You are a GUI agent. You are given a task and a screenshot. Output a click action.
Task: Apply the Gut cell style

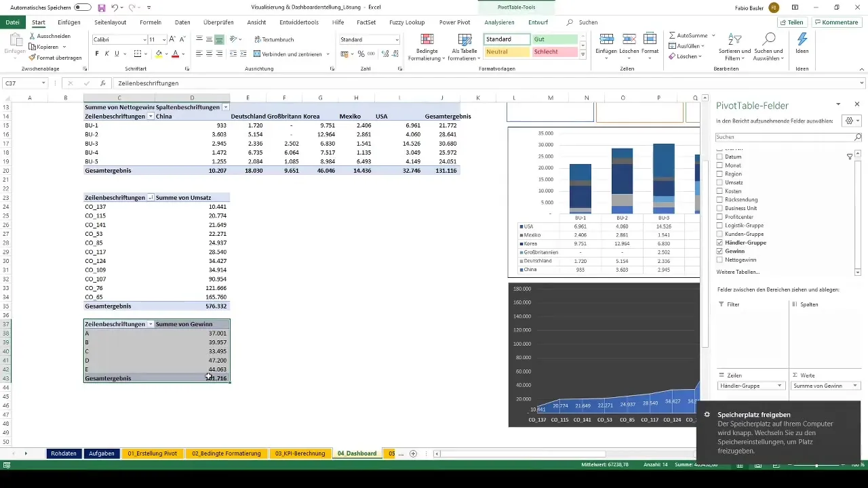click(x=554, y=39)
